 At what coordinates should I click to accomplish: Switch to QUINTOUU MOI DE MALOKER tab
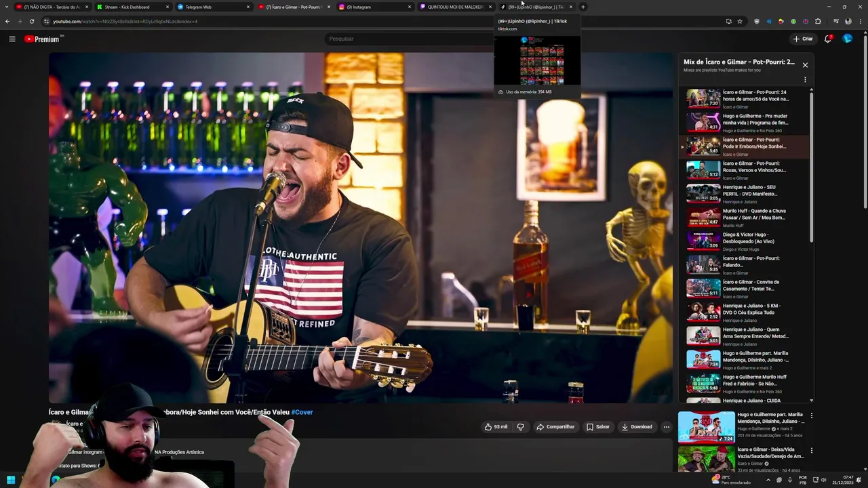(455, 7)
